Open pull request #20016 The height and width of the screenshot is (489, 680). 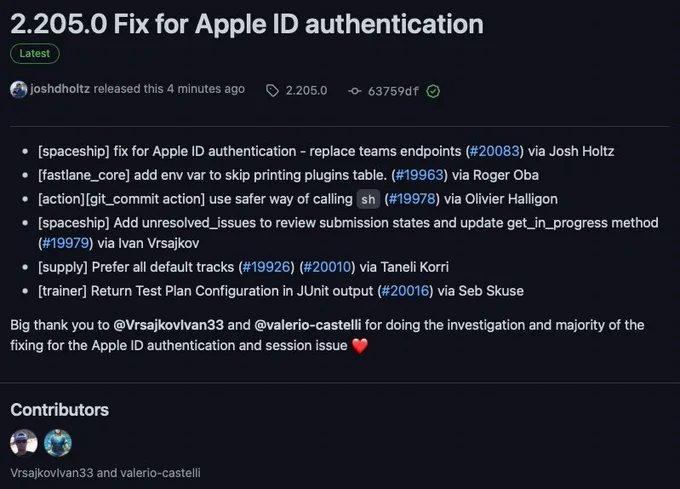[405, 291]
